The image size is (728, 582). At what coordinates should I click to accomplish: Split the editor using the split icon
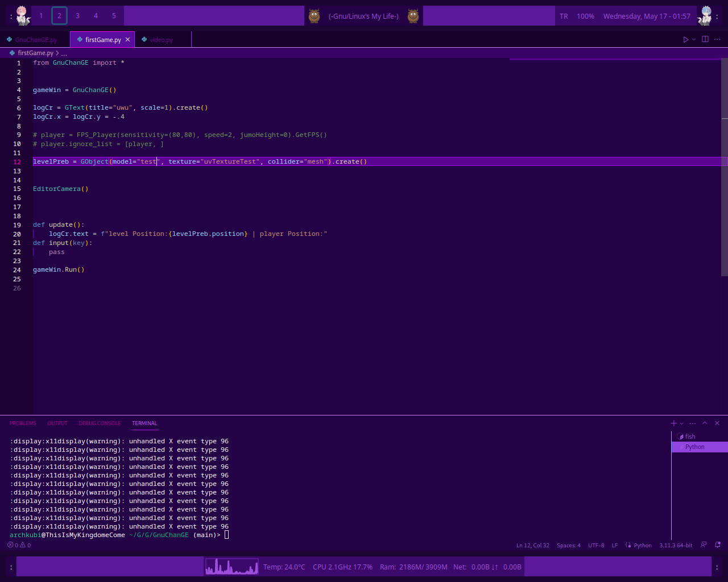point(704,39)
